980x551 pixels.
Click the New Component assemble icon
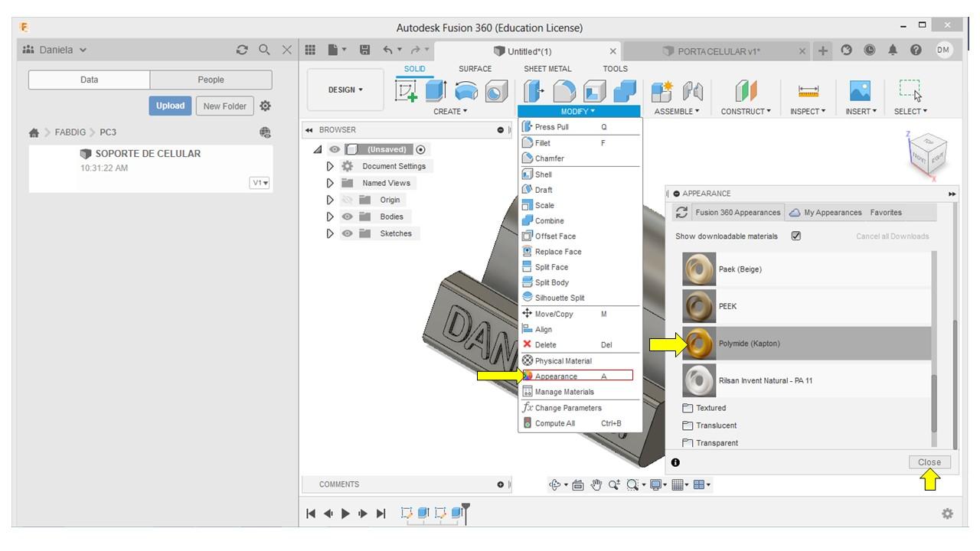[x=661, y=91]
